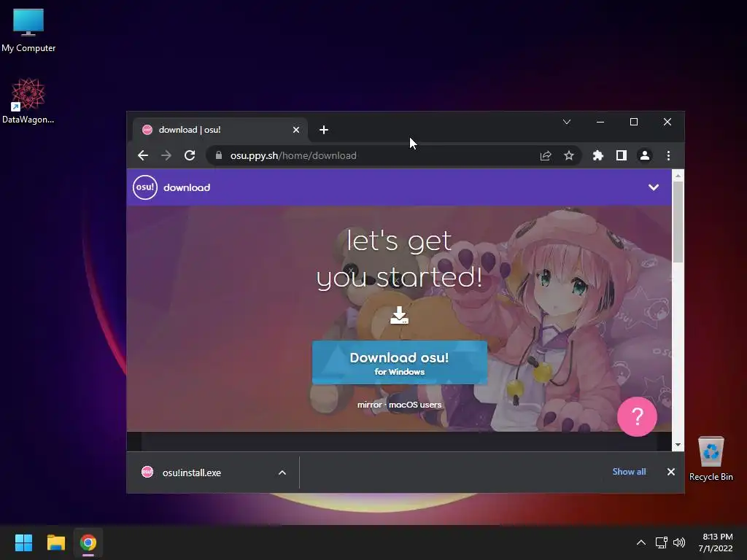This screenshot has width=747, height=560.
Task: Go back using Chrome's back arrow
Action: click(143, 156)
